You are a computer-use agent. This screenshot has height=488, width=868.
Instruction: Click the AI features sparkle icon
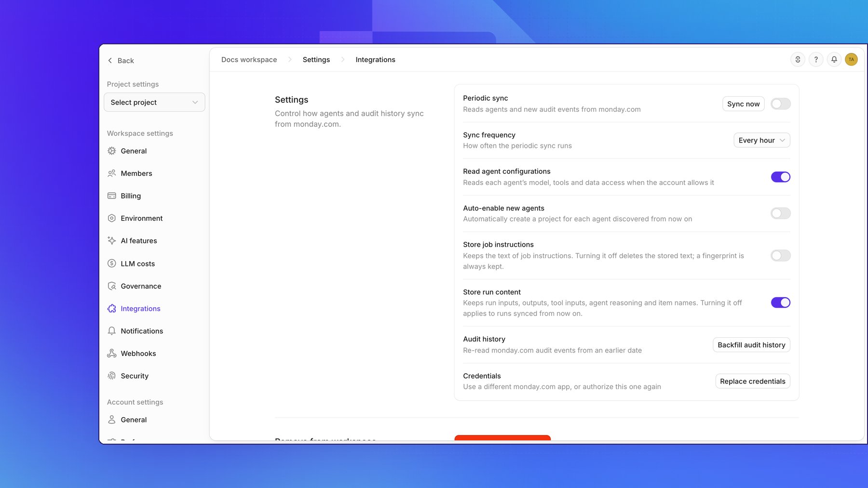click(112, 241)
